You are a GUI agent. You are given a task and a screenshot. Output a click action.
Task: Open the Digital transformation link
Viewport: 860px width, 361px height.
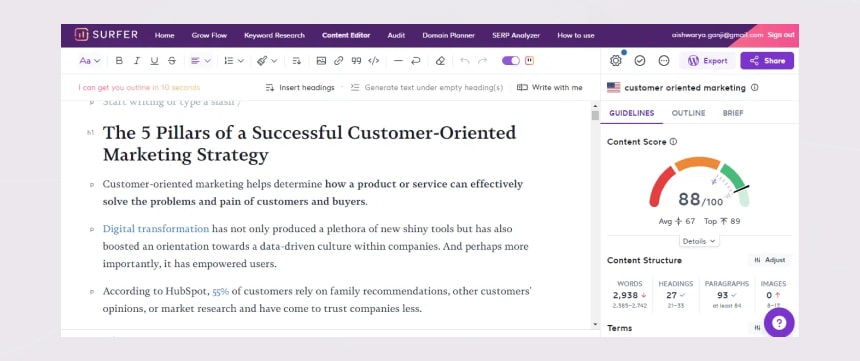point(156,229)
